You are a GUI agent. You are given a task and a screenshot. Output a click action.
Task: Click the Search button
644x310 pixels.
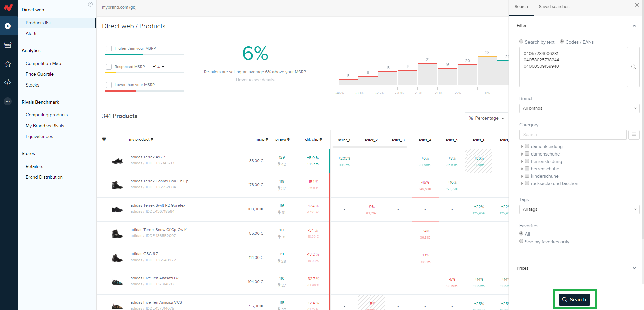pyautogui.click(x=574, y=299)
